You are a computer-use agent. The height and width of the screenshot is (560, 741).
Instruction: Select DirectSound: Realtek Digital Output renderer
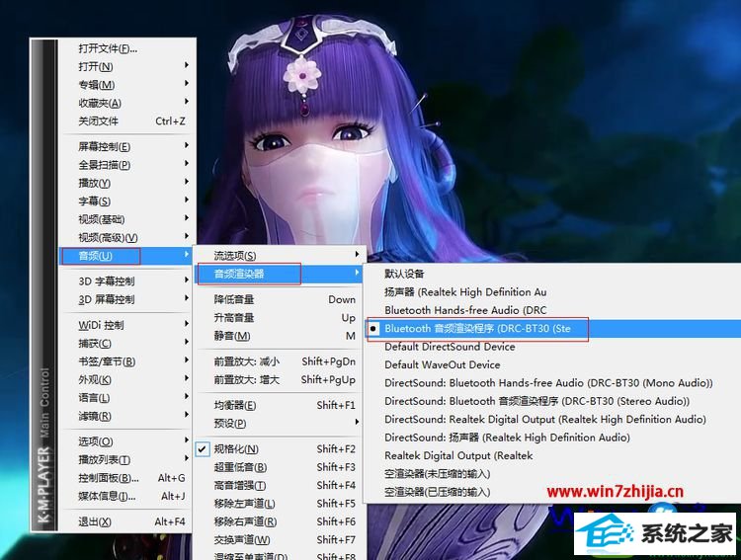coord(553,419)
